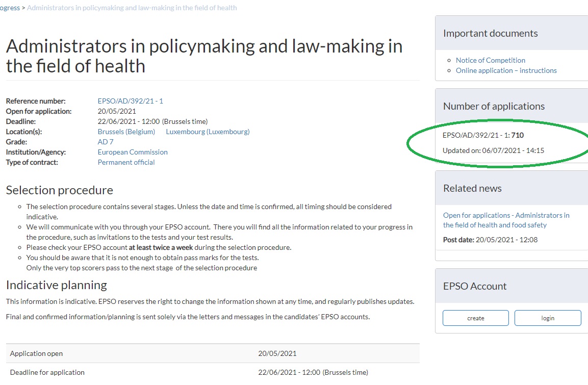Screen dimensions: 588x385
Task: Click the Number of applications panel heading
Action: [x=494, y=106]
